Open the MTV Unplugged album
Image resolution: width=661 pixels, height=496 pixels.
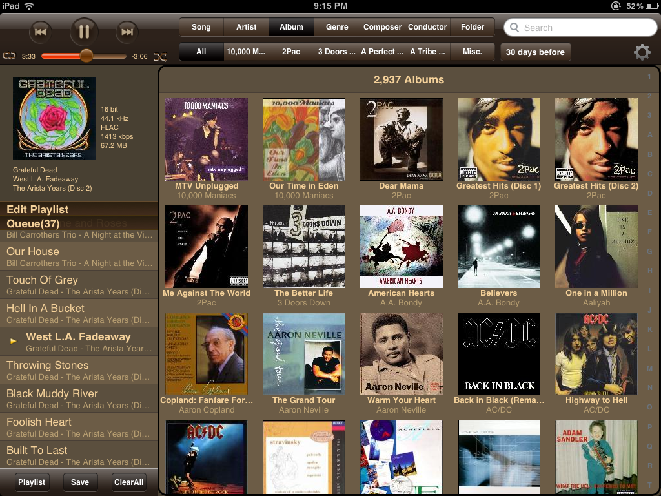point(206,139)
